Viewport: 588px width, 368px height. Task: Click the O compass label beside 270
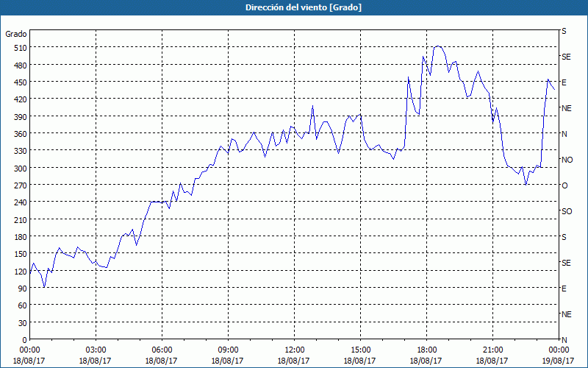click(x=564, y=186)
